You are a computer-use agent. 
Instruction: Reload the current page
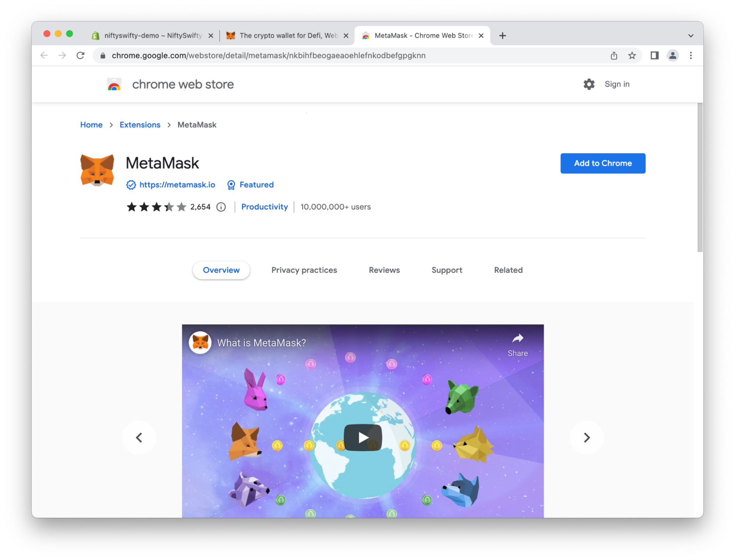pos(81,56)
